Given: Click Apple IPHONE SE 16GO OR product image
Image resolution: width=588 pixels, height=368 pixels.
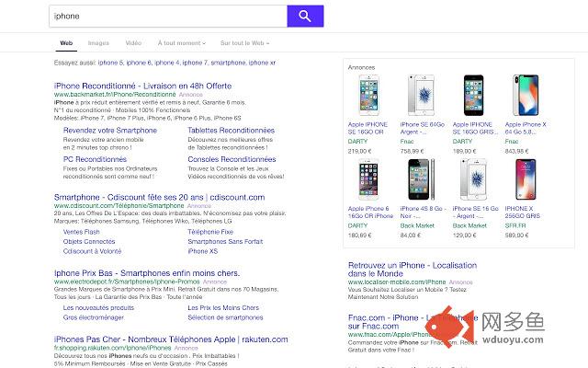Looking at the screenshot, I should 369,95.
